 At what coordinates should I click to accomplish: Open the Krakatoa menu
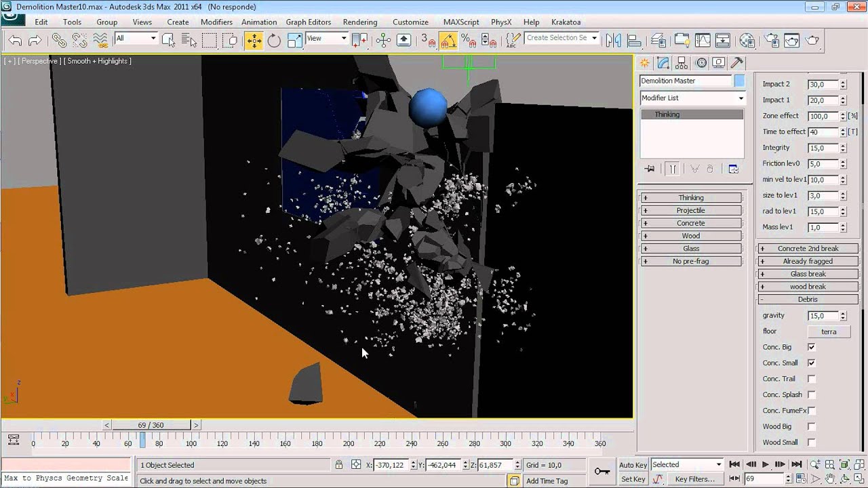(566, 22)
